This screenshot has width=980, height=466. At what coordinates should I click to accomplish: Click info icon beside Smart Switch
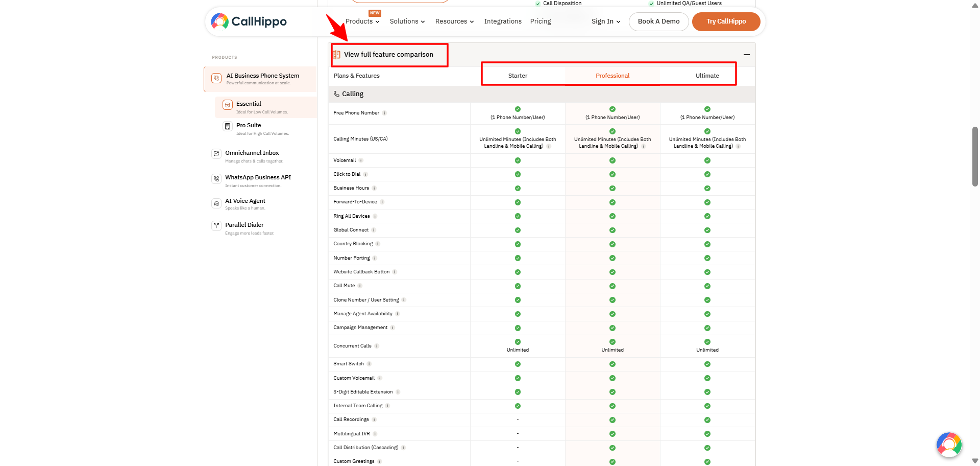369,364
